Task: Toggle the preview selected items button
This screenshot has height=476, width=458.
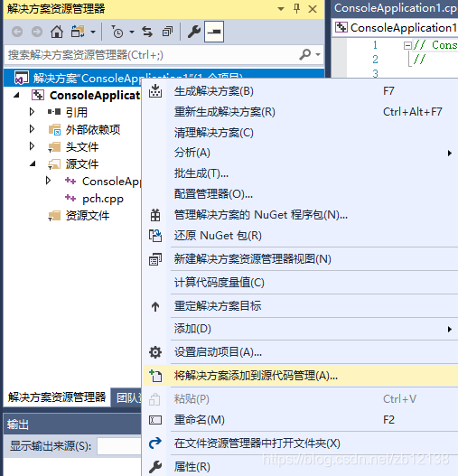Action: pos(214,32)
